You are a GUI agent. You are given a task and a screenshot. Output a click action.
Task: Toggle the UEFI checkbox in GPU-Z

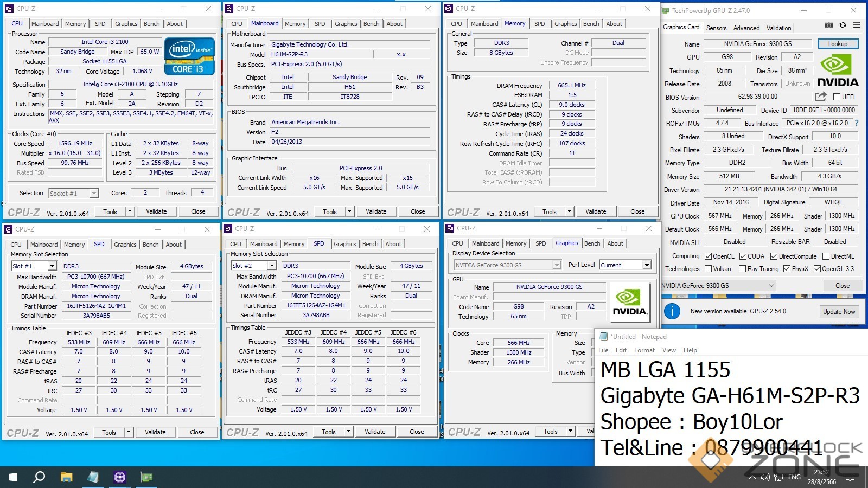coord(837,97)
